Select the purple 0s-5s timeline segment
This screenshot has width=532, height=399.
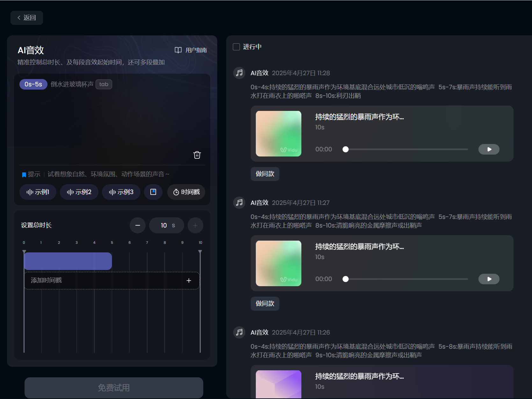click(x=68, y=261)
